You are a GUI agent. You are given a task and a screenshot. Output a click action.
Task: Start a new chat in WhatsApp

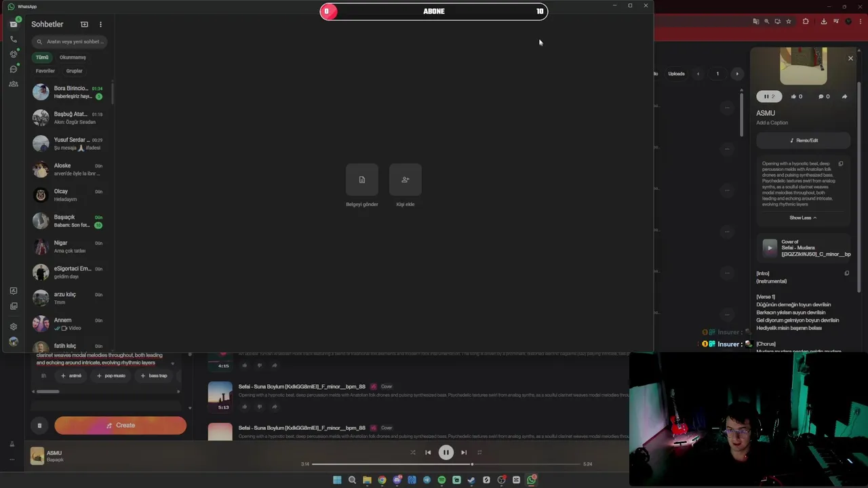[84, 24]
